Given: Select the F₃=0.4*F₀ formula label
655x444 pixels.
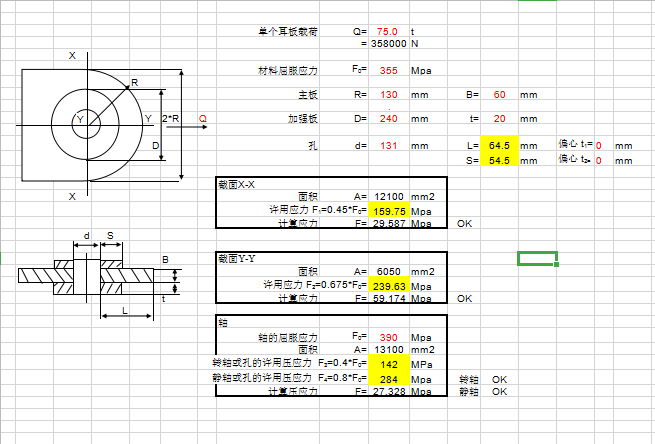Looking at the screenshot, I should coord(343,363).
